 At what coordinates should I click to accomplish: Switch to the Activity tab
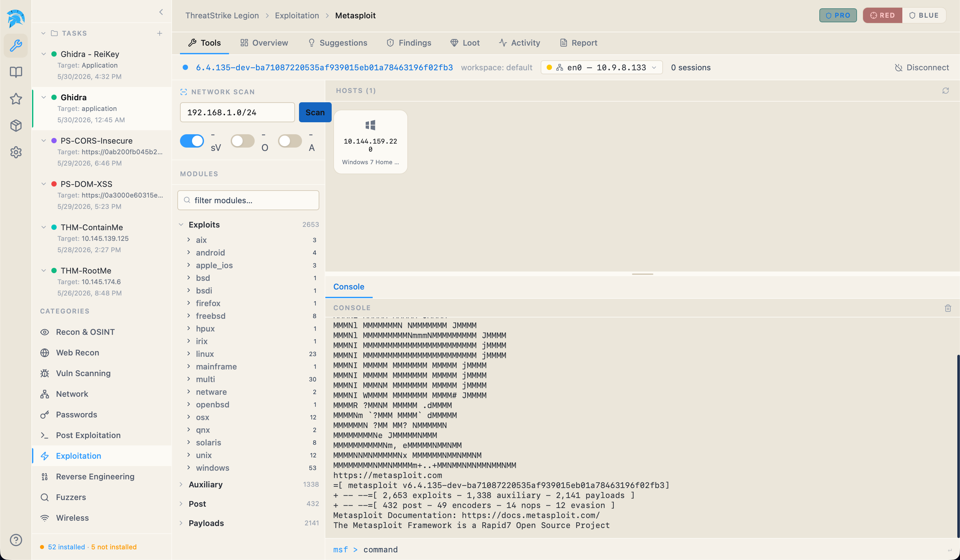[x=520, y=43]
